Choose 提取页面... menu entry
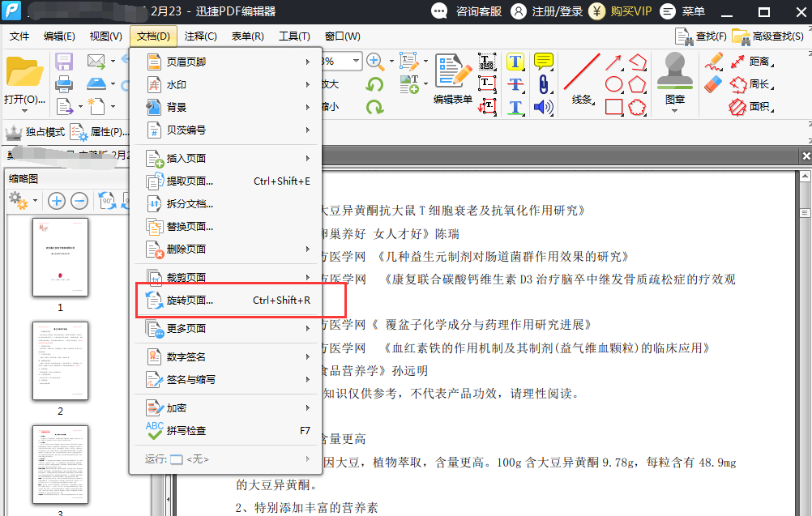Screen dimensions: 812x516 click(227, 181)
